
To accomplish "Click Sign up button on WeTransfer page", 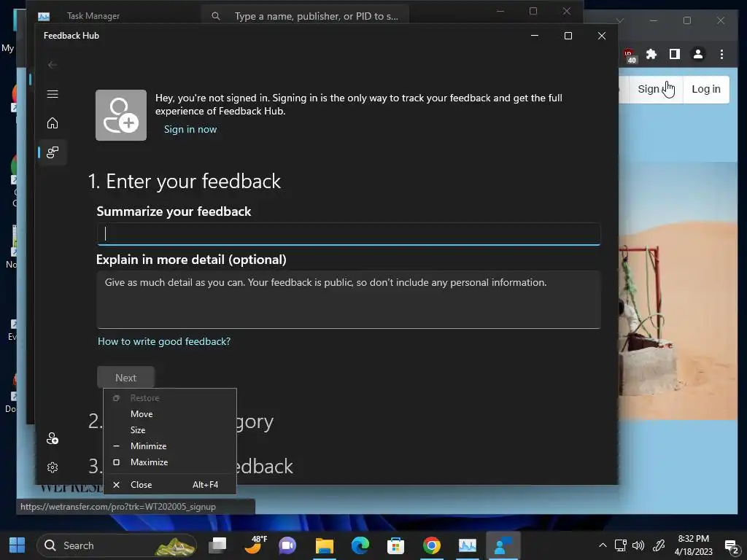I will (x=656, y=89).
